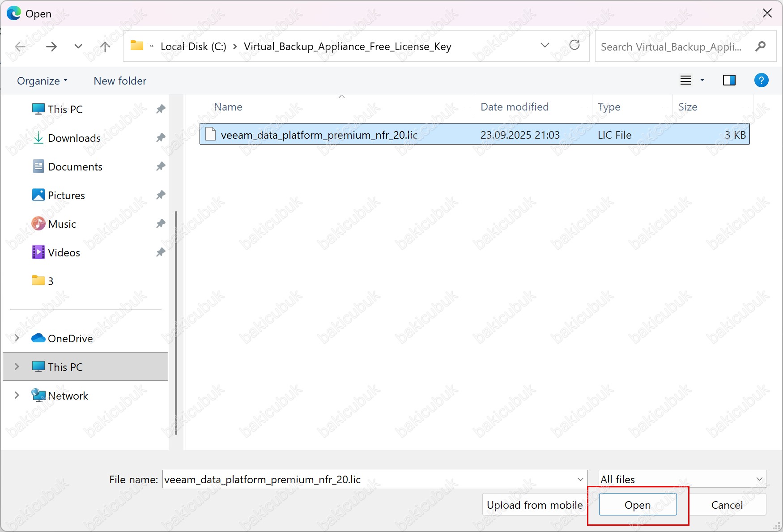Viewport: 783px width, 532px height.
Task: Open Music in quick access
Action: click(54, 224)
